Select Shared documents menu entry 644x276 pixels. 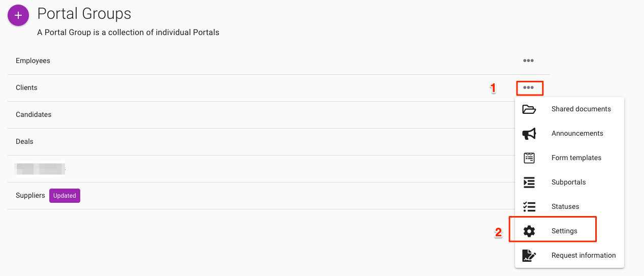[581, 109]
